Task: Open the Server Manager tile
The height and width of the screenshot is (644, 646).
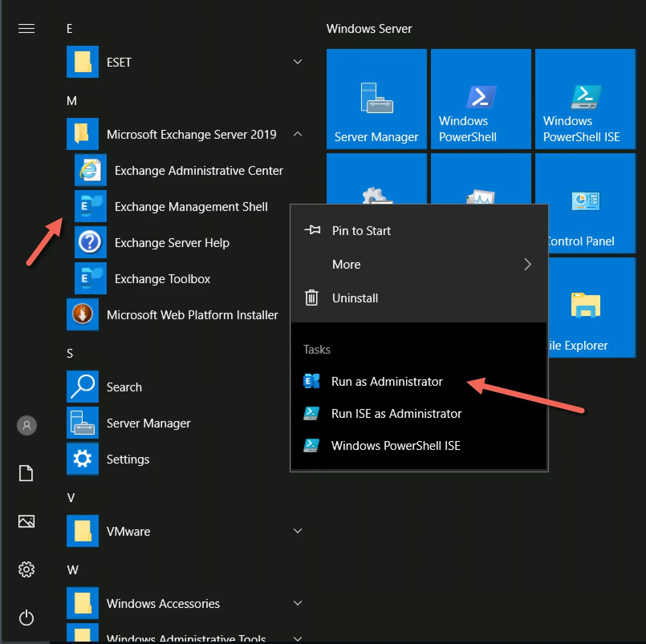Action: [x=376, y=99]
